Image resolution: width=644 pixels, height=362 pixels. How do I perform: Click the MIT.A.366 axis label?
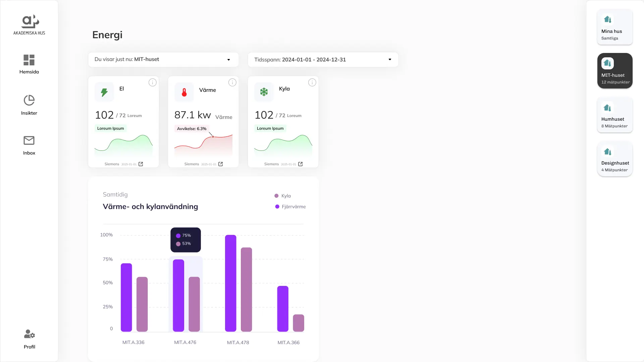point(288,343)
